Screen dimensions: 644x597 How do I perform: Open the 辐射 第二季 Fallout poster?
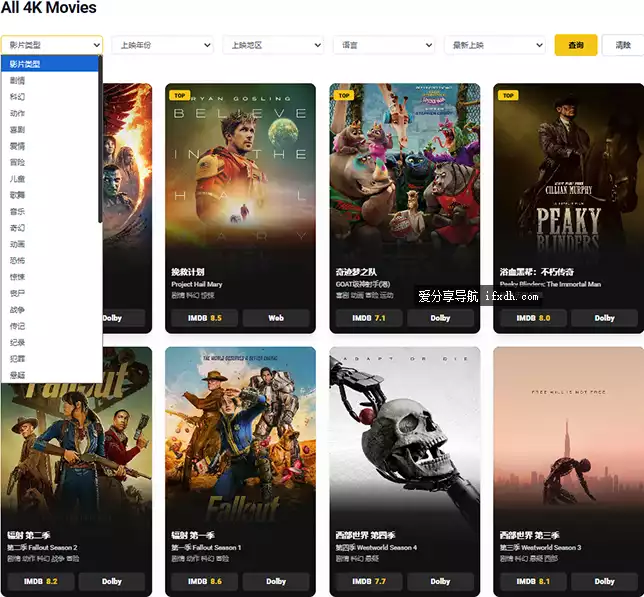(x=76, y=452)
